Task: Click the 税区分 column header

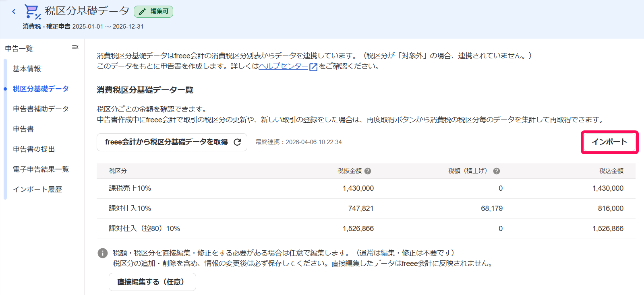Action: click(x=118, y=171)
